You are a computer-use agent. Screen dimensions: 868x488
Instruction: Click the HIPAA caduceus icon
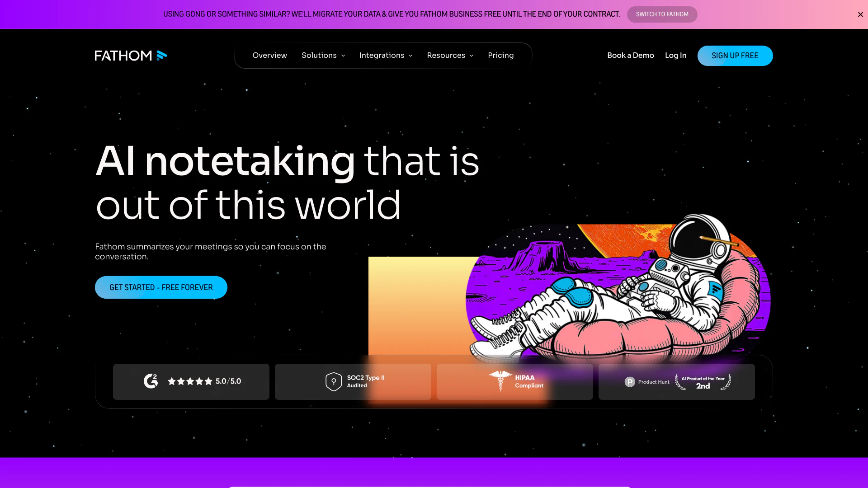click(x=500, y=380)
